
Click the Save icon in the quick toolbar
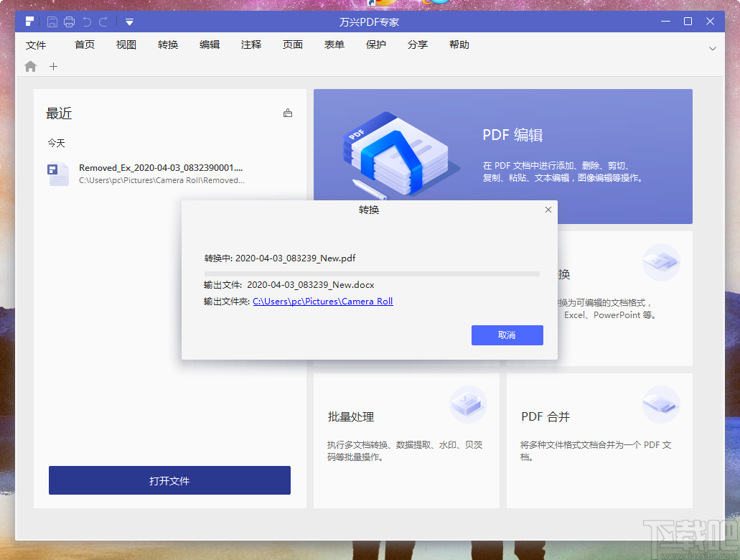(52, 22)
